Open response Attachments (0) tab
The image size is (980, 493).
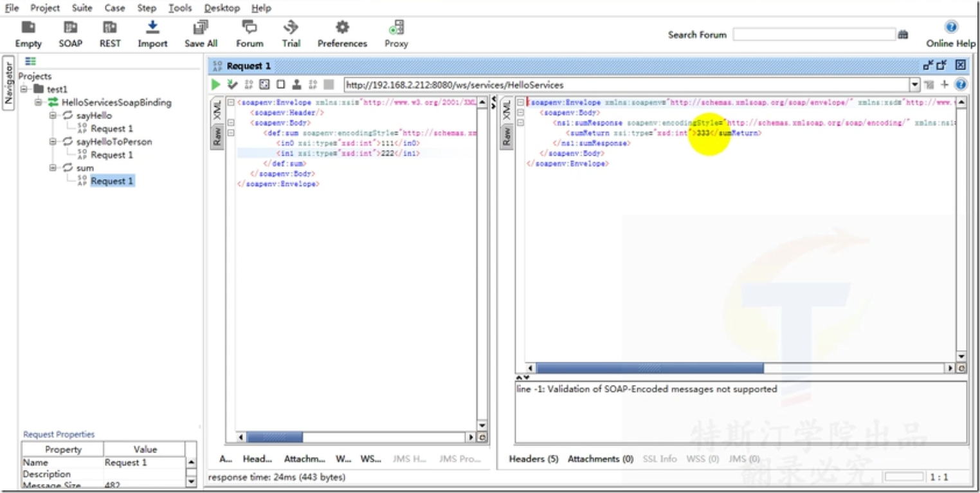(x=600, y=459)
